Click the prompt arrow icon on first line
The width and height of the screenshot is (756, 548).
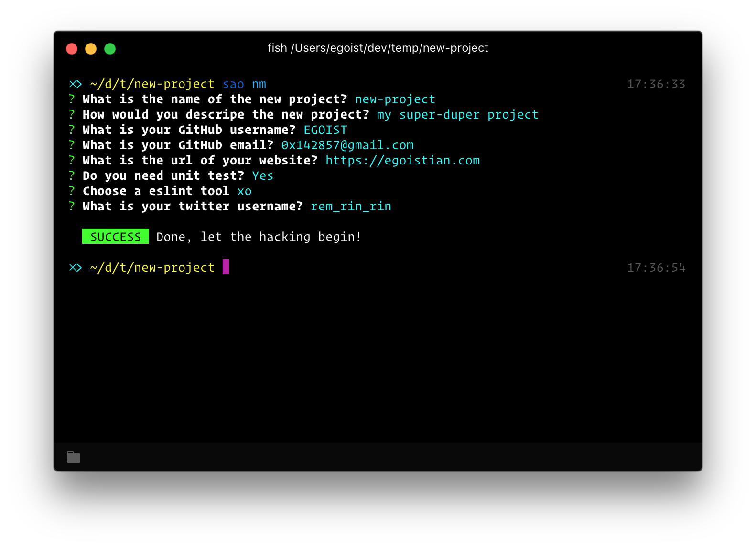coord(76,84)
